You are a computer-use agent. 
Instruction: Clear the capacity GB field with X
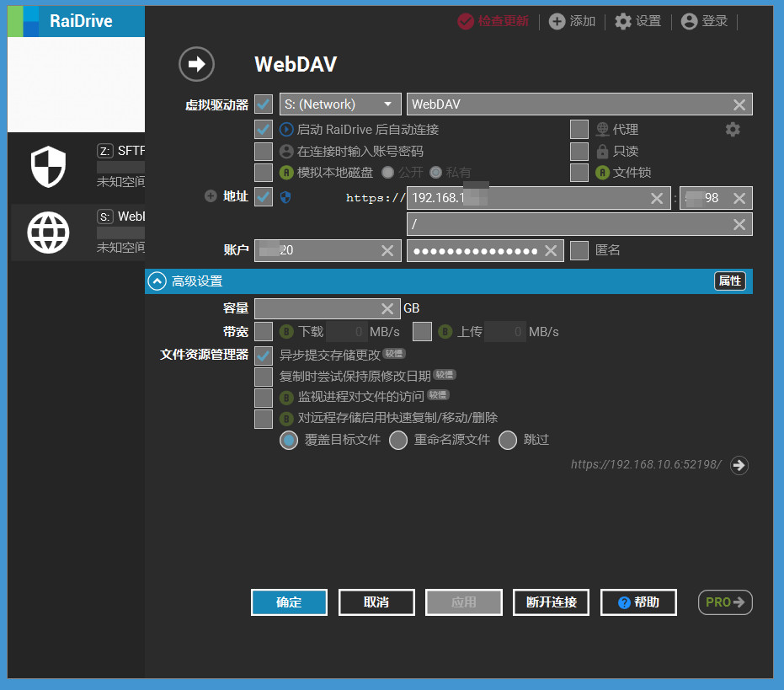(387, 308)
